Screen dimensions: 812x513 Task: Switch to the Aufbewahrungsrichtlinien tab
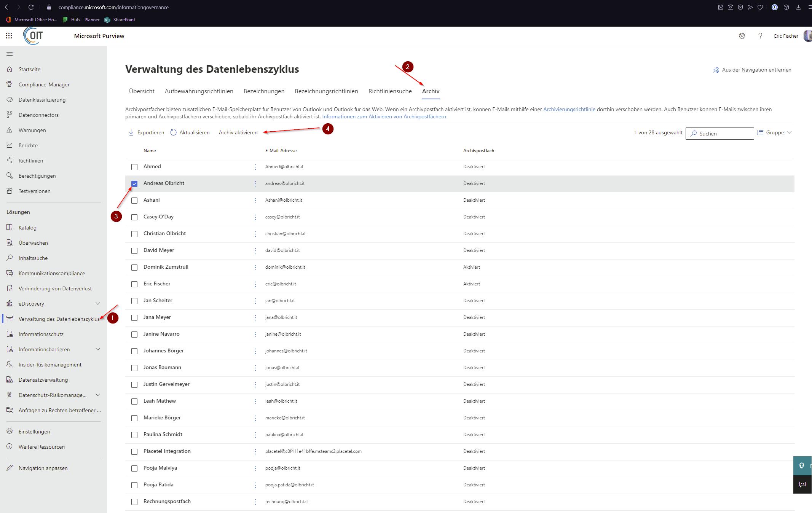click(199, 91)
